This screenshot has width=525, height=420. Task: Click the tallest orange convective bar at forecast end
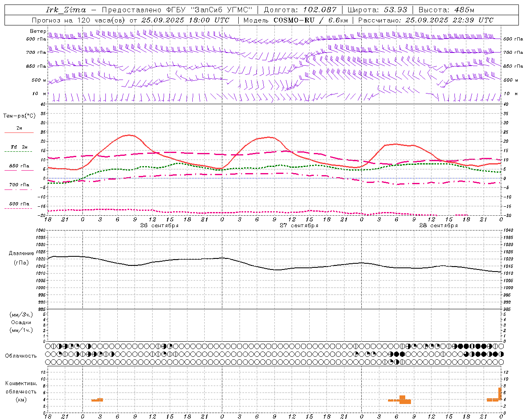500,393
